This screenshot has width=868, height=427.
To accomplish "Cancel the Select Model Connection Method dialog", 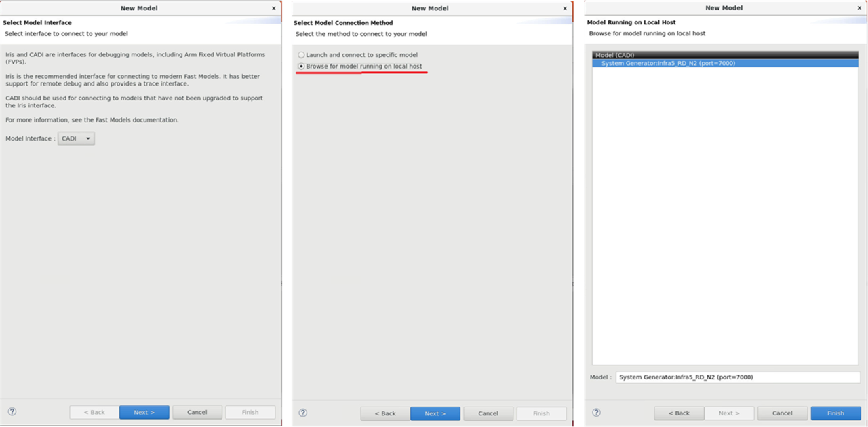I will [488, 413].
